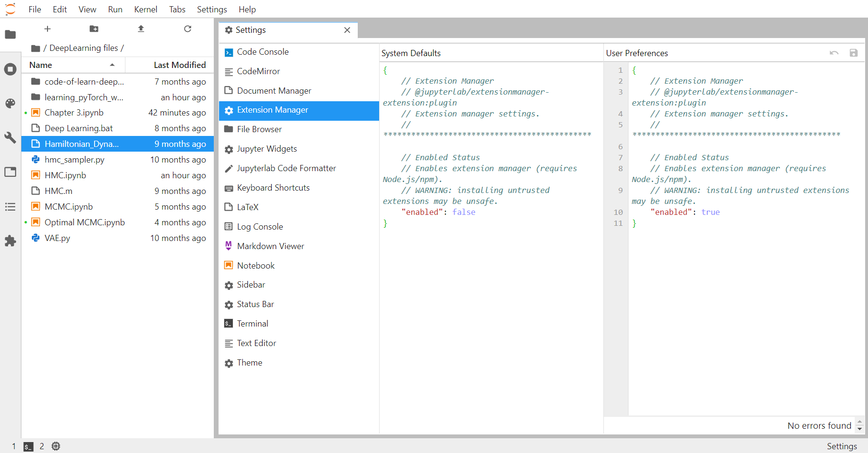
Task: Save the user settings with the save icon
Action: (854, 53)
